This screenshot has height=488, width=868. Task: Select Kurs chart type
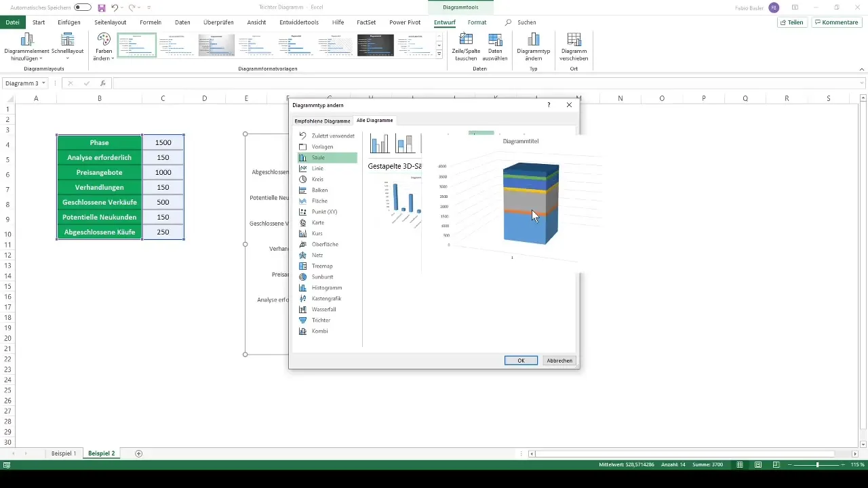click(328, 233)
